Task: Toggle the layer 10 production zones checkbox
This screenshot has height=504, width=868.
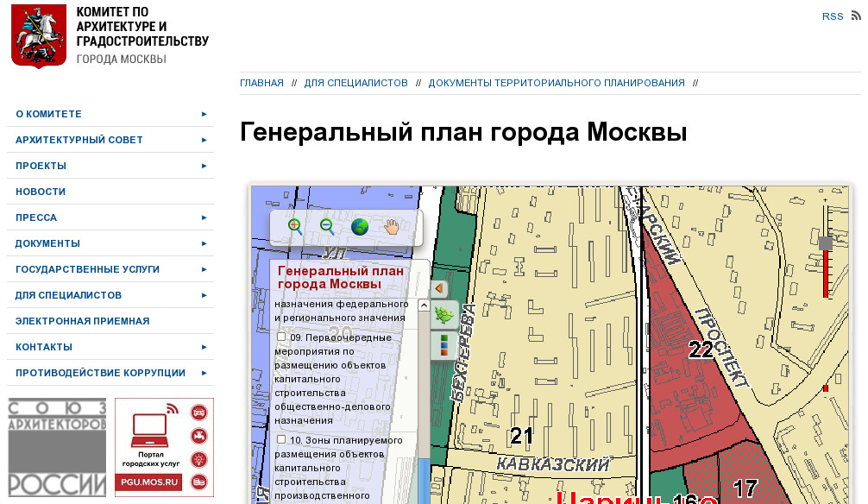Action: click(282, 439)
